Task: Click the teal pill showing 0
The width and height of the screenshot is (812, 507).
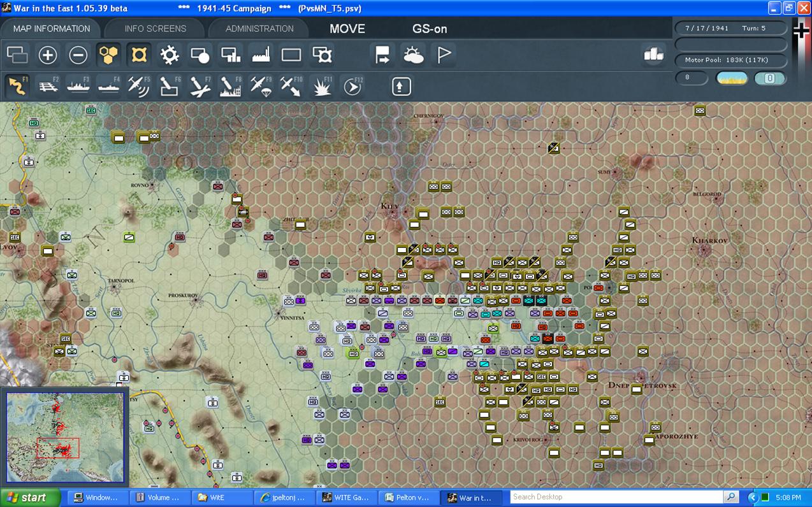Action: 769,78
